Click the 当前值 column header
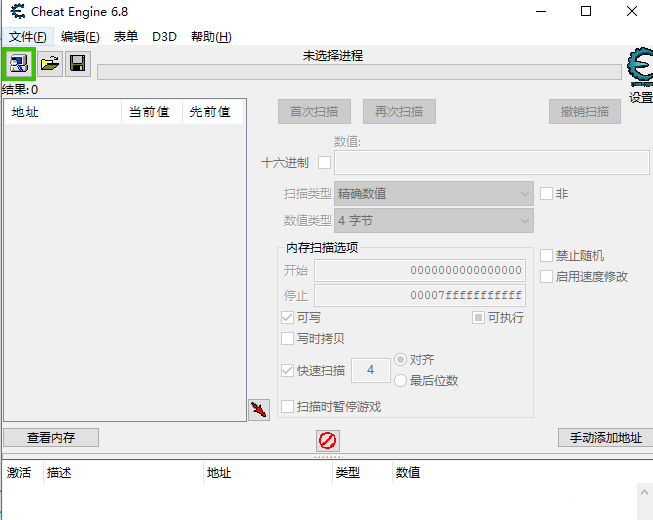 tap(152, 112)
